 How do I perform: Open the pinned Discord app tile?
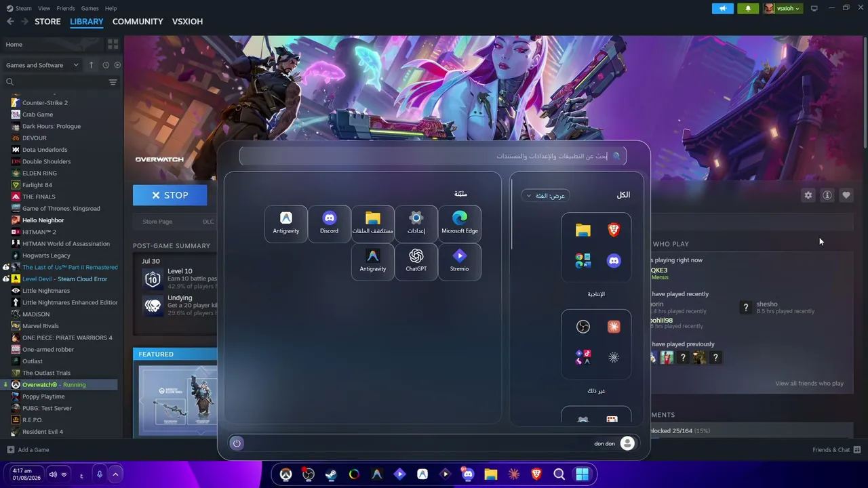click(329, 224)
